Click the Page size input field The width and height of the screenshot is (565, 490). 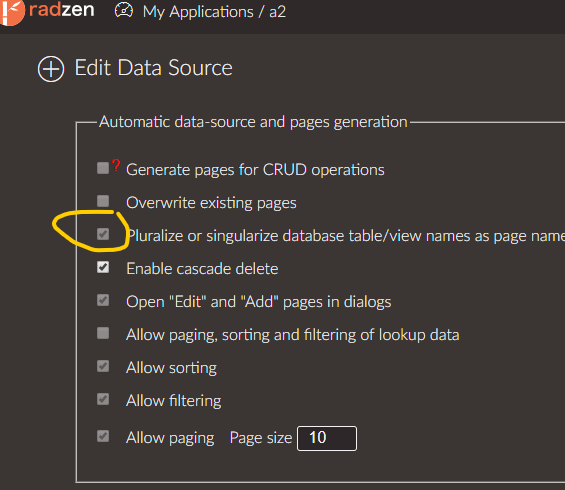coord(327,438)
